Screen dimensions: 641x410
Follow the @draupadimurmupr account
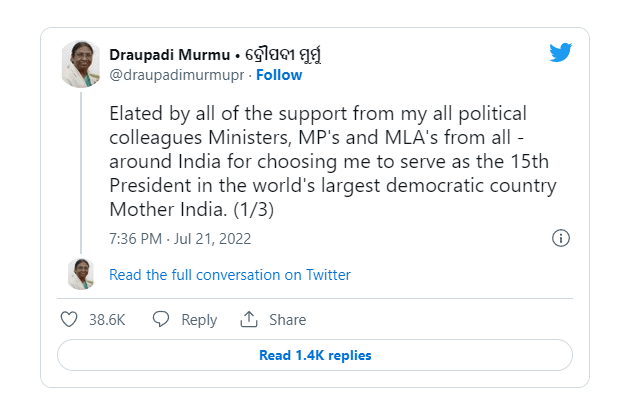[279, 75]
